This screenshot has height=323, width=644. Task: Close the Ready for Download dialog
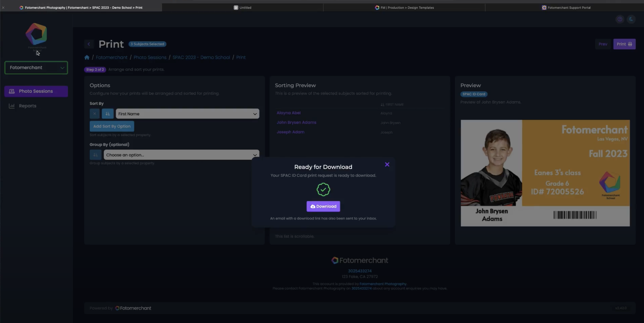(x=387, y=164)
